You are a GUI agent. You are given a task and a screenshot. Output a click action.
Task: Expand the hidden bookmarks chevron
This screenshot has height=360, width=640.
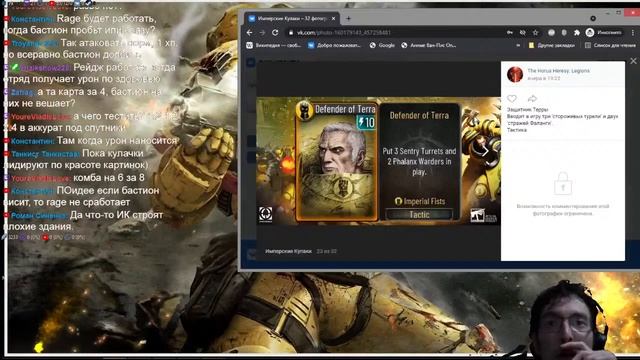[x=518, y=45]
